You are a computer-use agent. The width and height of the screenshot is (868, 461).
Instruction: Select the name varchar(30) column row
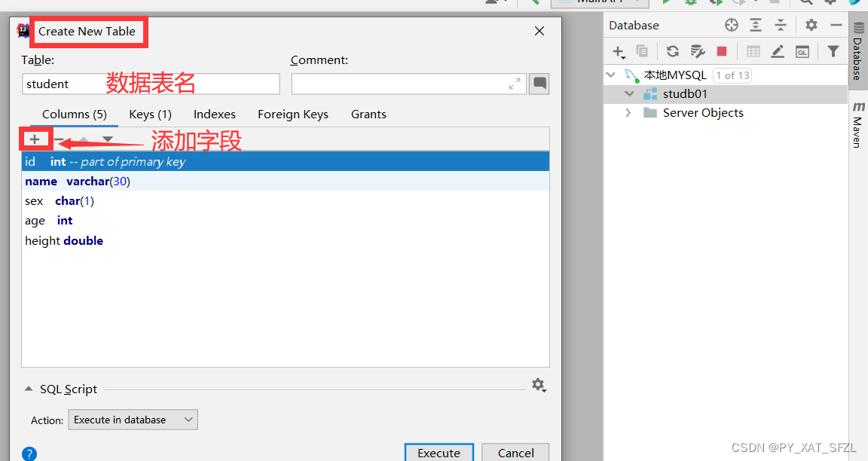coord(286,182)
